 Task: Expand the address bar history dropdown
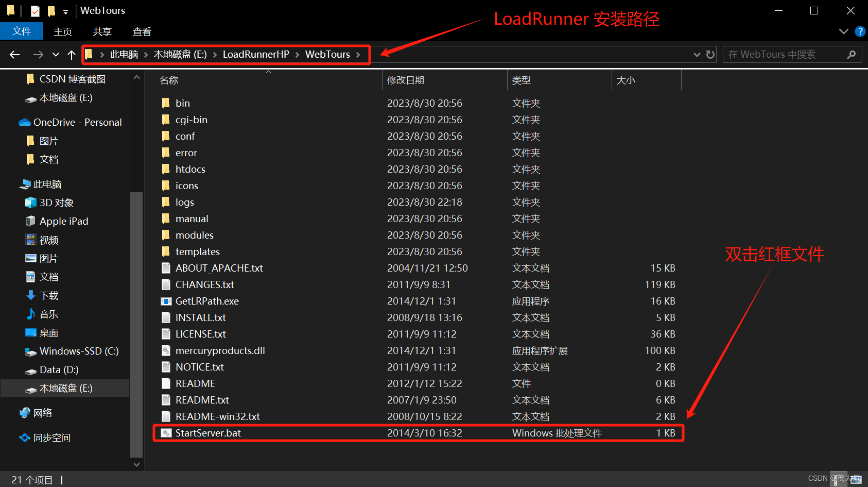[697, 54]
